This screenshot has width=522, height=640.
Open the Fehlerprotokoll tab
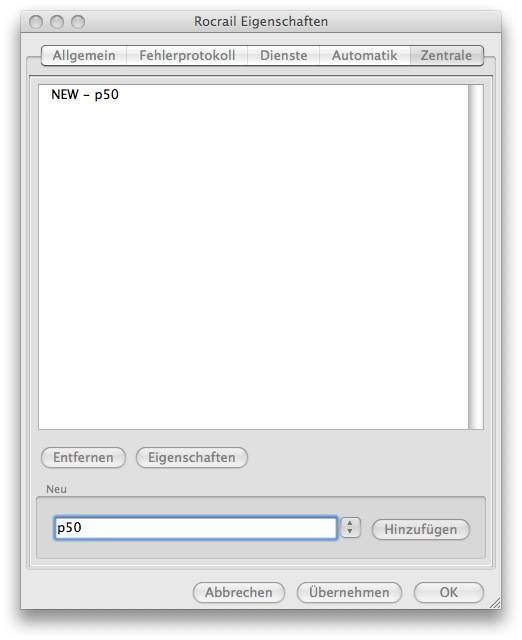tap(187, 56)
